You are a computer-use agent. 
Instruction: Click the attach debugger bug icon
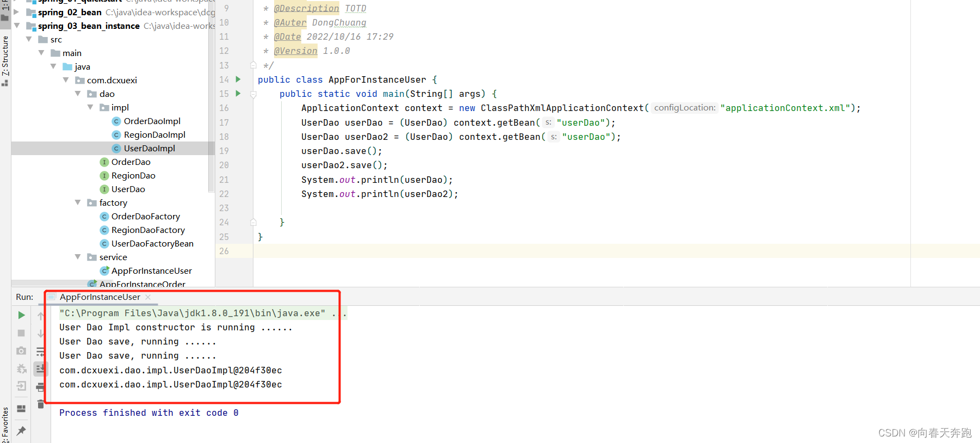click(21, 369)
